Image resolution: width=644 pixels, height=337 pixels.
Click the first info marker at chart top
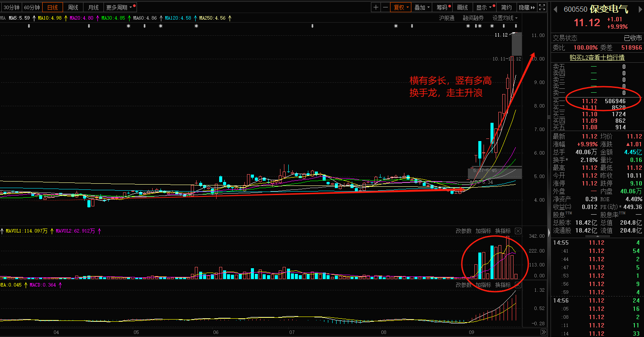[29, 27]
